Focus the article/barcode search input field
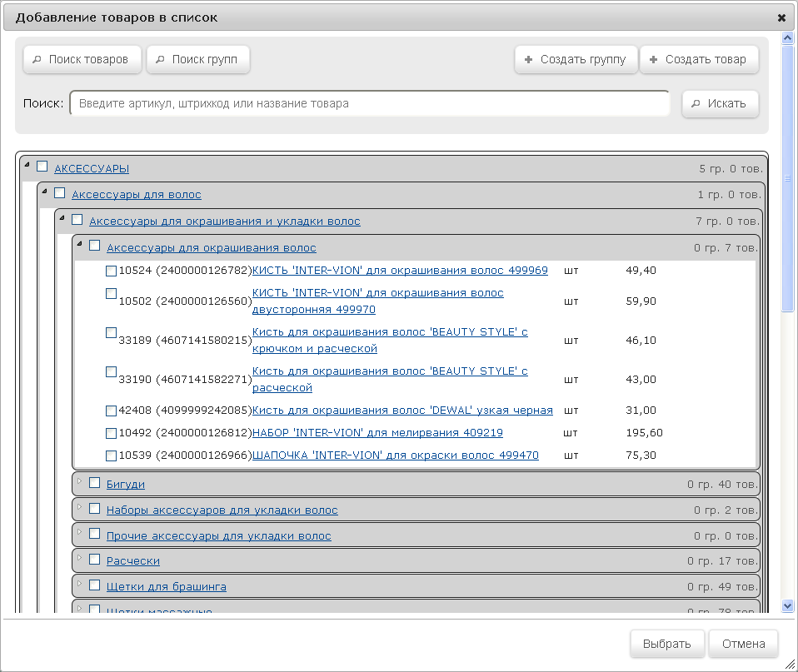The image size is (798, 672). click(370, 104)
